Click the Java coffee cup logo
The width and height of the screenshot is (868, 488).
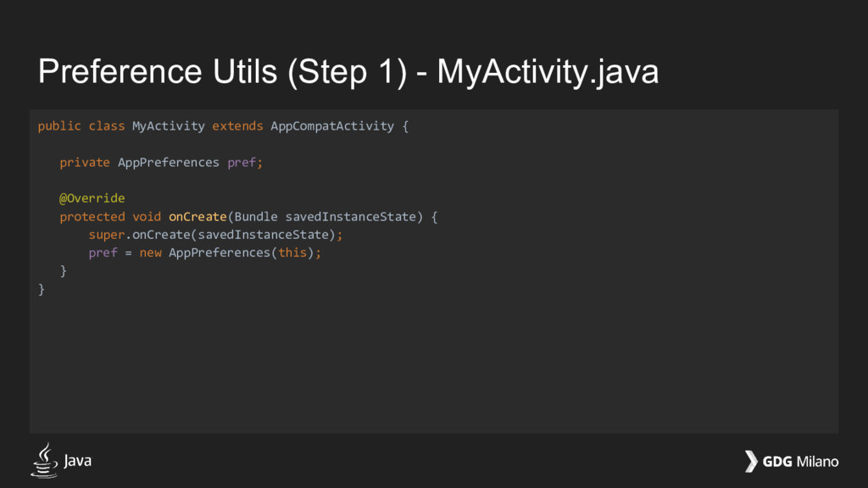point(44,460)
